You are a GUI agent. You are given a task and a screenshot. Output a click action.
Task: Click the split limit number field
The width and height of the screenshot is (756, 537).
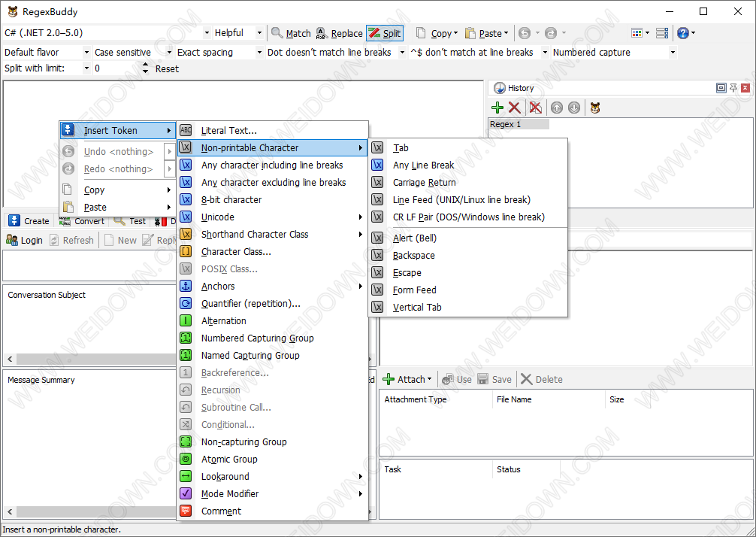(x=118, y=68)
